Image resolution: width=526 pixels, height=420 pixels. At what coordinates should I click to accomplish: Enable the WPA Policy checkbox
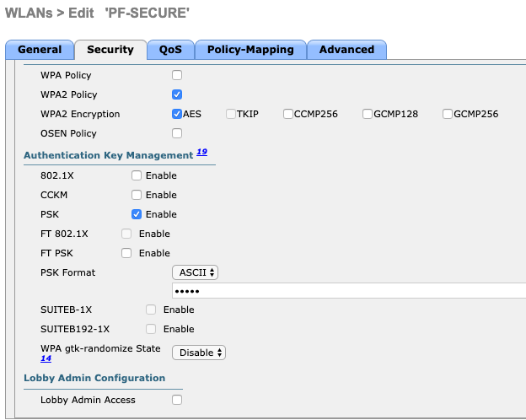[177, 75]
